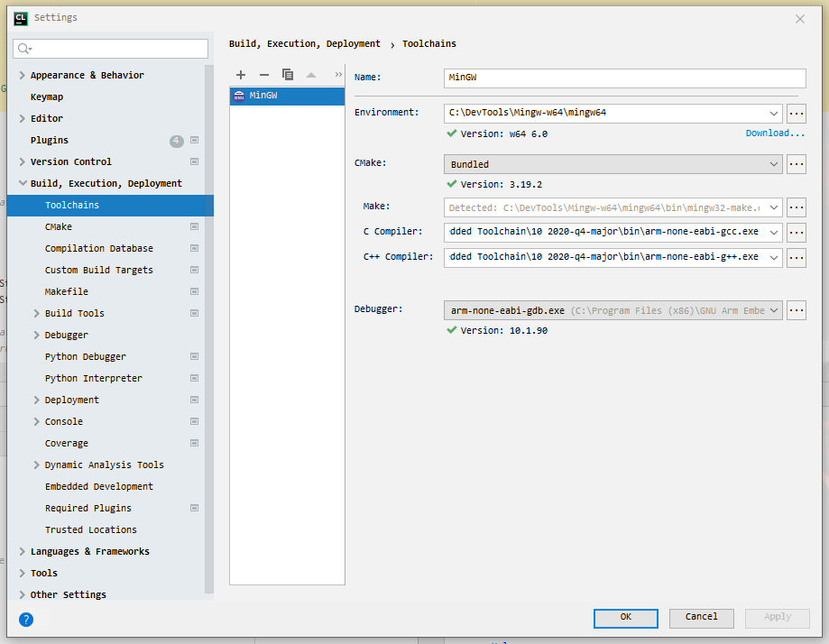
Task: Collapse Build, Execution, Deployment section
Action: tap(23, 183)
